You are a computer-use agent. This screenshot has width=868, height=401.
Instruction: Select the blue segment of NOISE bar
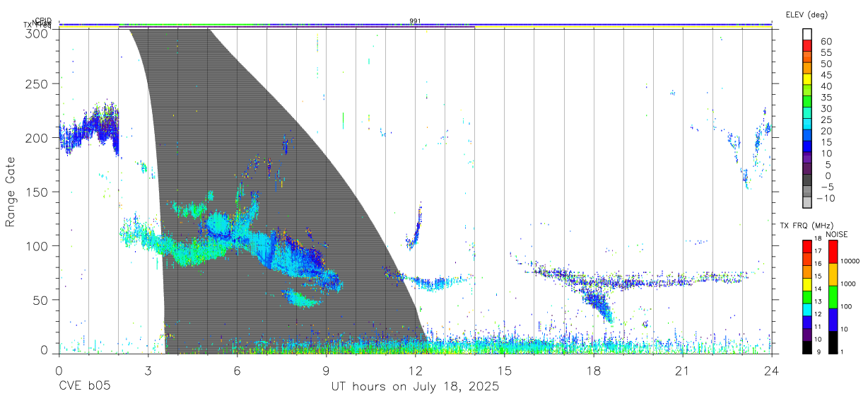[833, 319]
